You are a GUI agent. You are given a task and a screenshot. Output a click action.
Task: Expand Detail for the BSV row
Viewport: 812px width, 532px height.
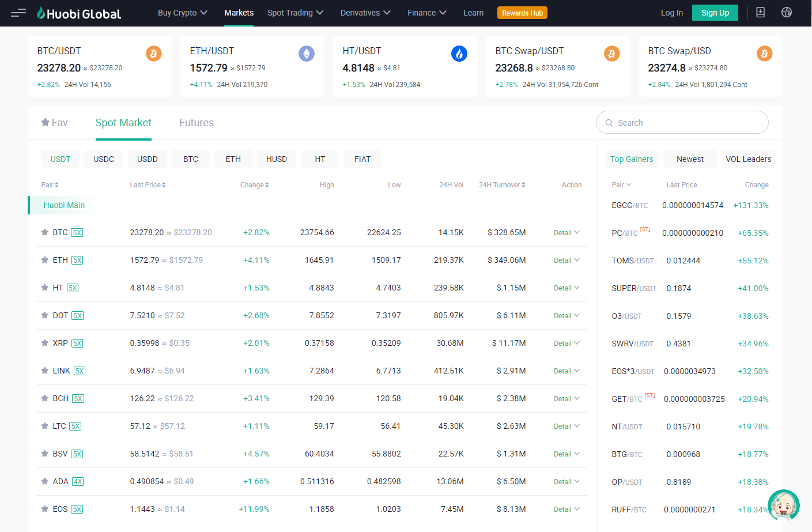point(566,454)
